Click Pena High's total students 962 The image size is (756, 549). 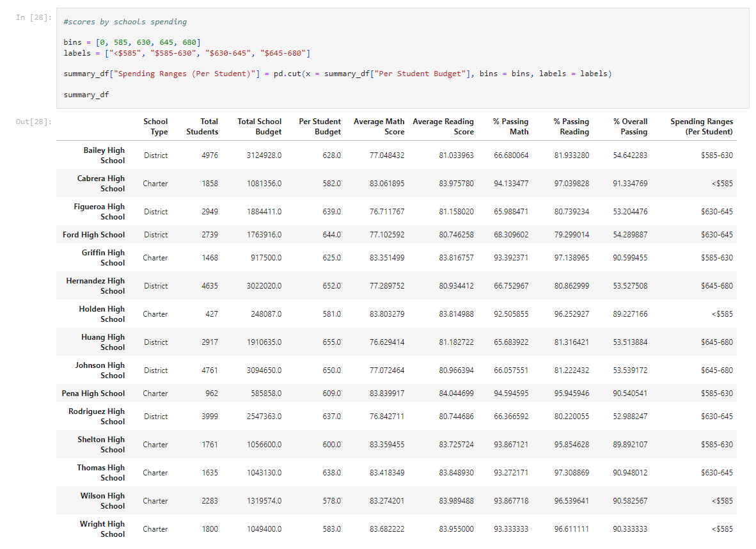(x=212, y=393)
